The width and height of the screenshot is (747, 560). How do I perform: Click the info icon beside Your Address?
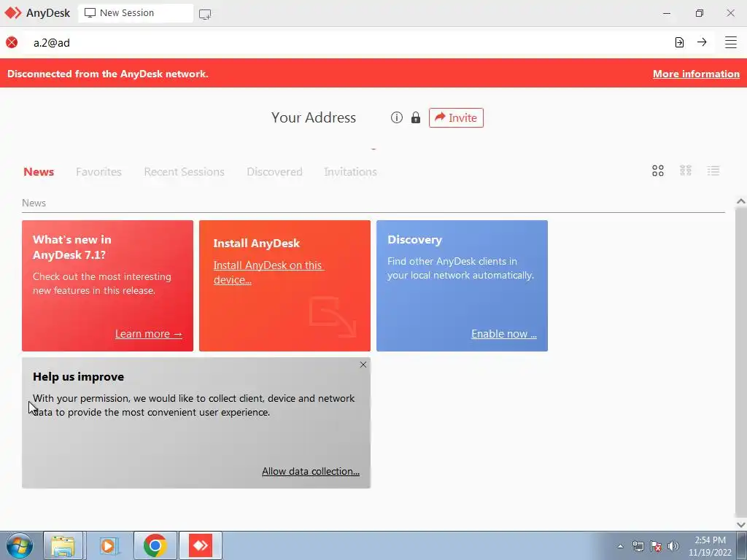[x=396, y=117]
